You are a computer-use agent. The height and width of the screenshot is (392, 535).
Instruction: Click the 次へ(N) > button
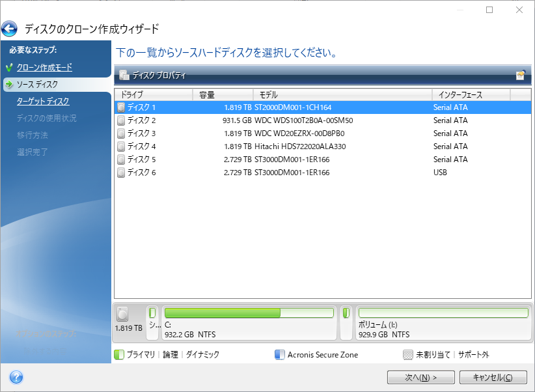[x=420, y=377]
